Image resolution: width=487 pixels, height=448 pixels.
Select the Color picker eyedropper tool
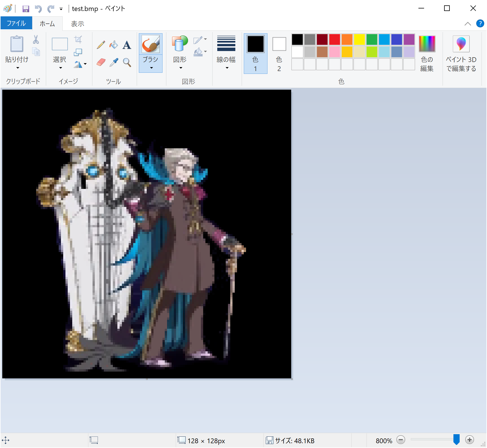coord(114,62)
